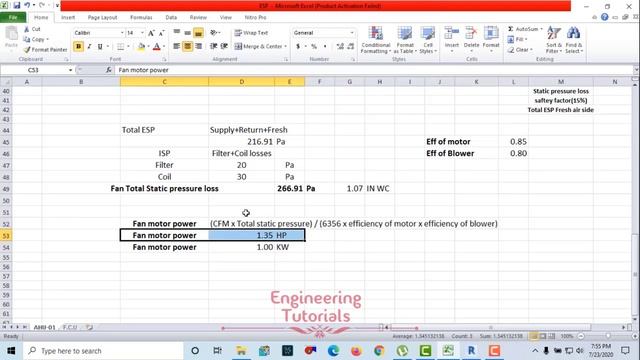Screen dimensions: 640x360
Task: Open the General number format dropdown
Action: click(x=352, y=33)
